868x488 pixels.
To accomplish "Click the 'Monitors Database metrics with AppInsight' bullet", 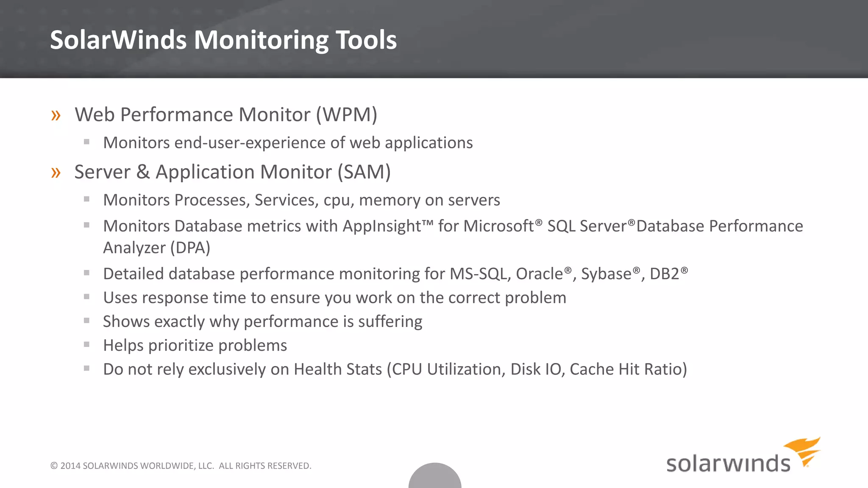I will coord(453,237).
